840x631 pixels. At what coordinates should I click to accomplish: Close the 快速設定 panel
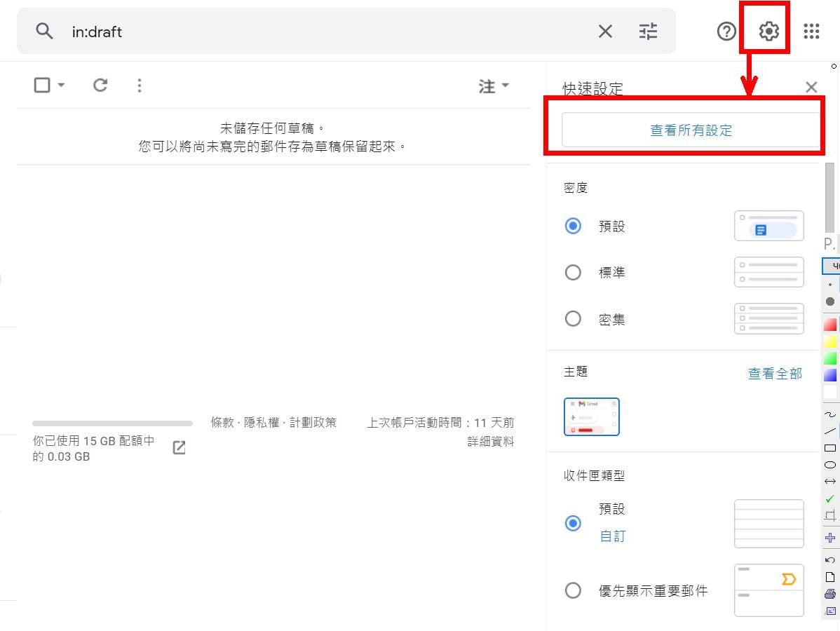tap(811, 88)
